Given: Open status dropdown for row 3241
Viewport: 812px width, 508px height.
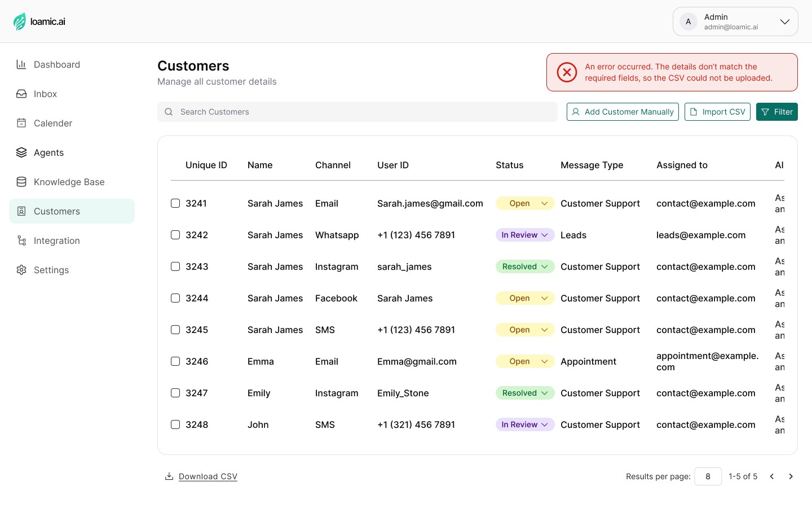Looking at the screenshot, I should click(x=525, y=203).
